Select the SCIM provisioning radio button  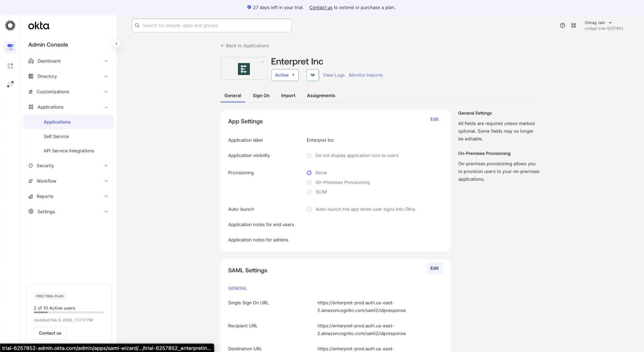pos(309,192)
